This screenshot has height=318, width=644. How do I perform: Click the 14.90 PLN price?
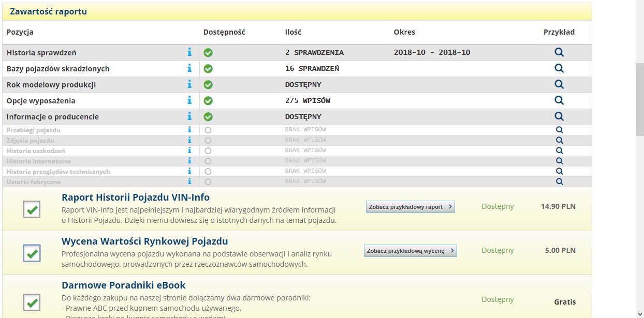[558, 206]
